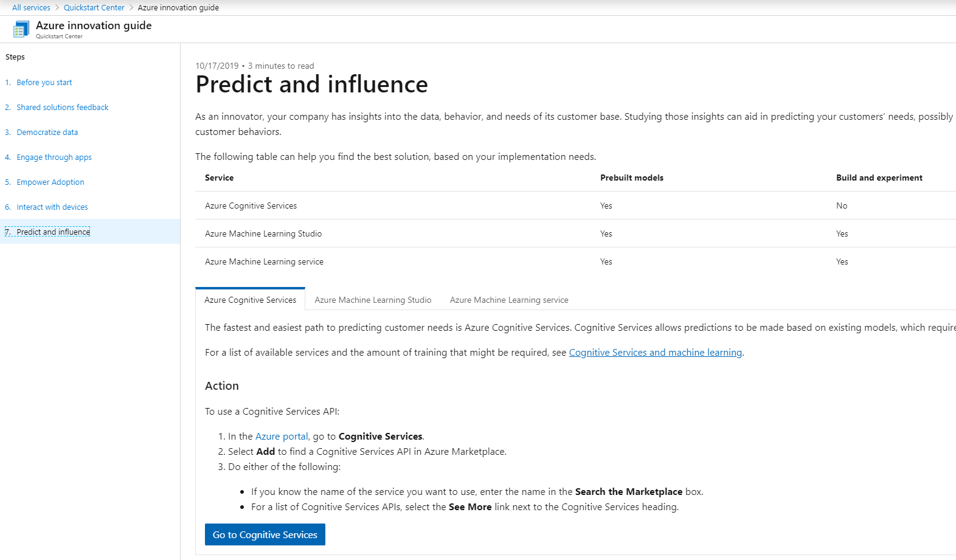Click the 3 minutes to read text
This screenshot has width=956, height=560.
tap(281, 66)
